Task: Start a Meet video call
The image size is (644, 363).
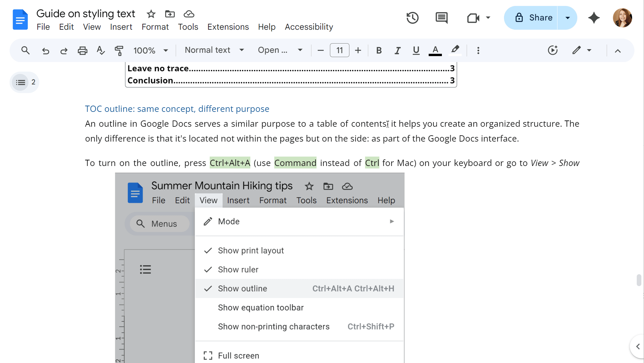Action: point(473,18)
